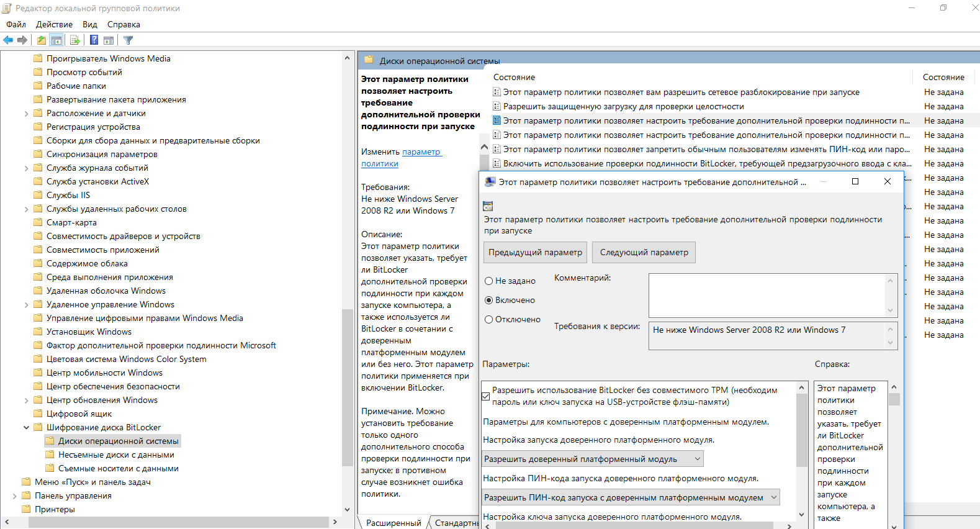Click into the "Комментарий" text field
Screen dimensions: 980x529
[x=767, y=296]
